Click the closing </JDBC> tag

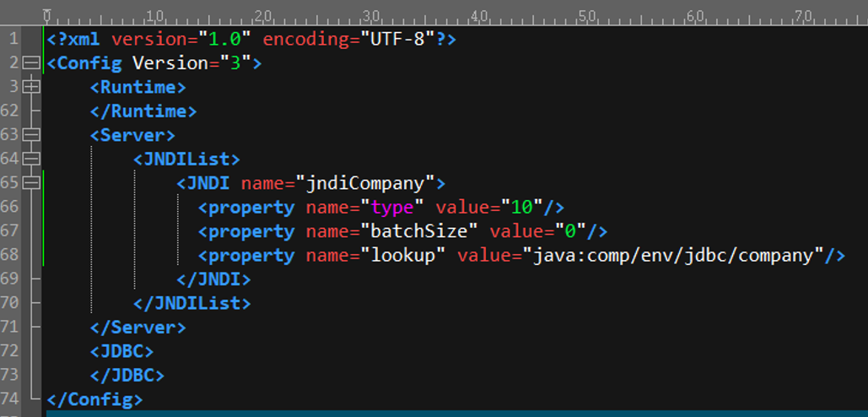[127, 375]
